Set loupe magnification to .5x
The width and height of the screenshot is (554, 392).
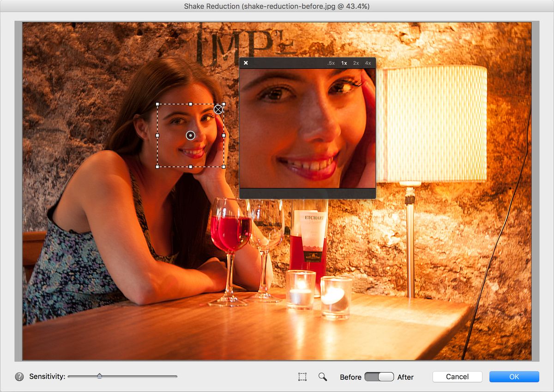pyautogui.click(x=331, y=63)
